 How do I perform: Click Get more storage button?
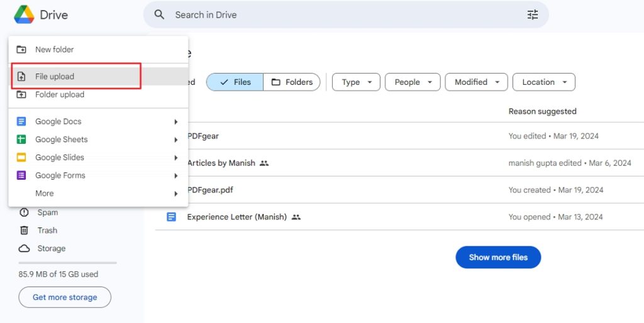(x=65, y=297)
